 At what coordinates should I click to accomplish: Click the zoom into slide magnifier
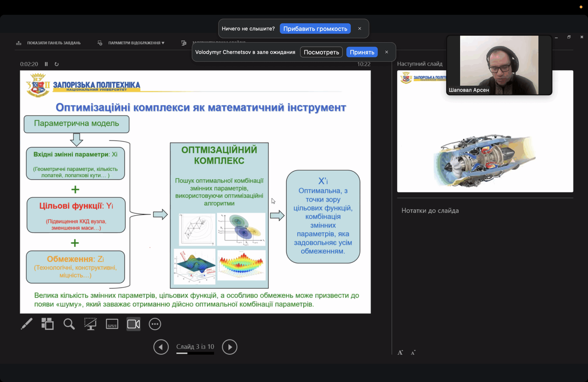69,324
